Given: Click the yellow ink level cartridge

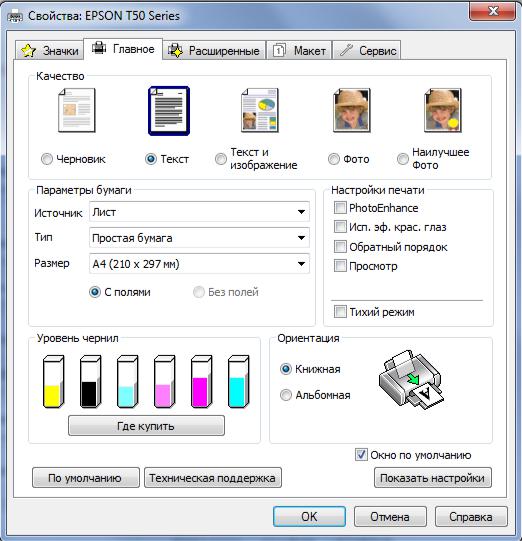Looking at the screenshot, I should click(53, 382).
